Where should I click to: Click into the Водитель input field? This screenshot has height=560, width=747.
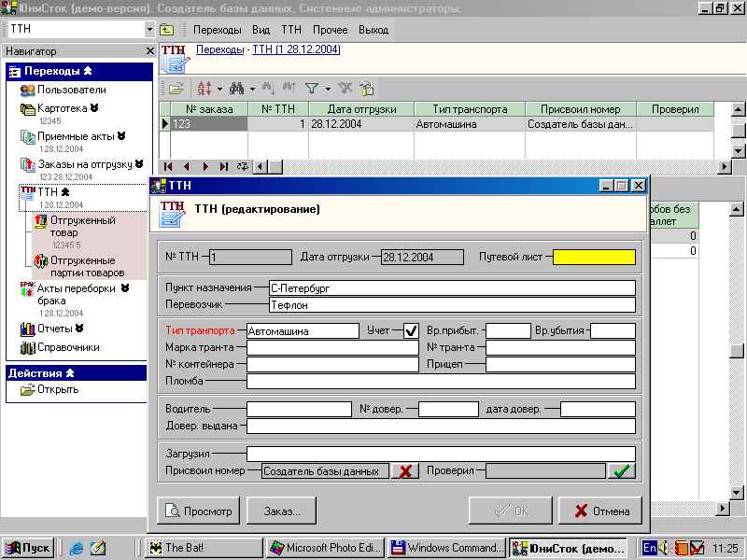click(299, 409)
